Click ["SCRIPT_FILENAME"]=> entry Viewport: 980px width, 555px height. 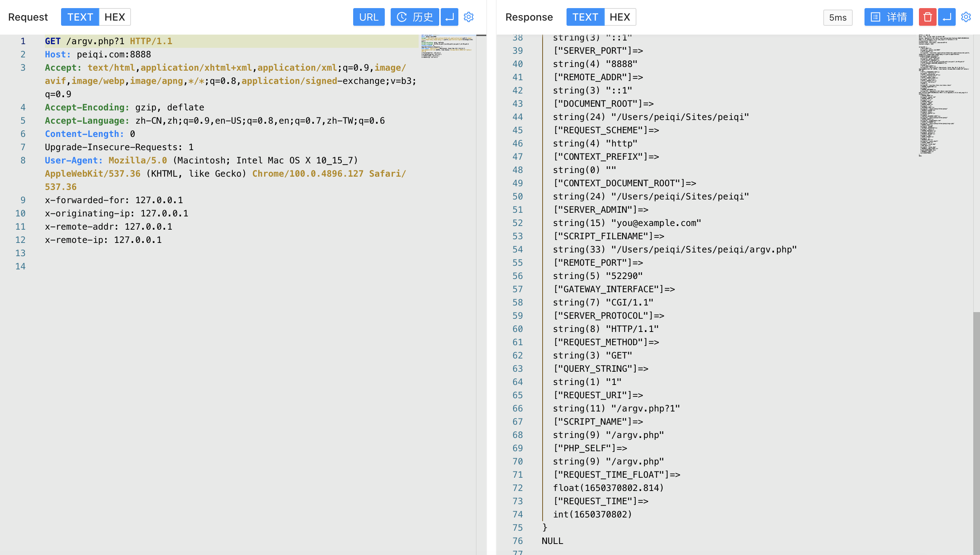pyautogui.click(x=609, y=236)
